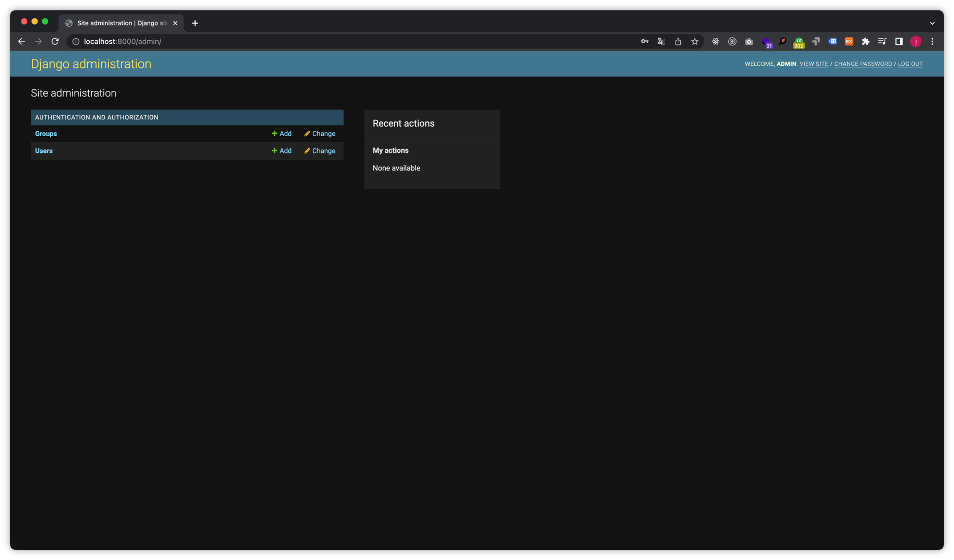Viewport: 954px width, 560px height.
Task: Open the Chrome three-dot menu
Action: point(932,41)
